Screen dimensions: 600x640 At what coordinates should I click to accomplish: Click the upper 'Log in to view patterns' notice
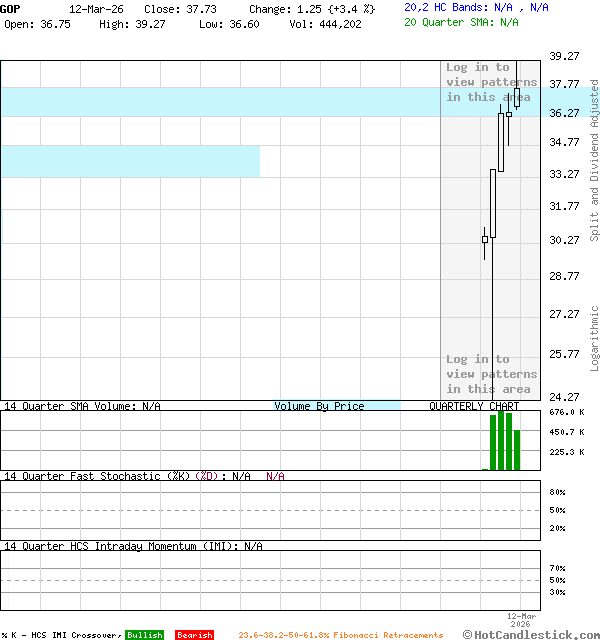click(x=491, y=82)
